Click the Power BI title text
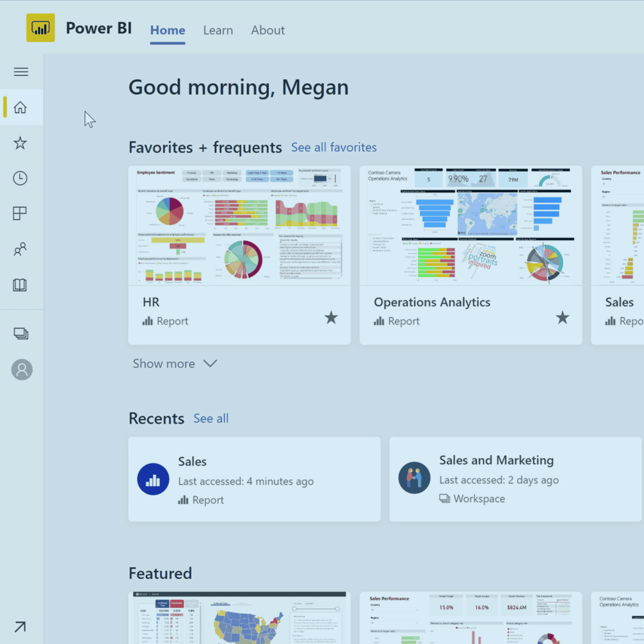 [99, 28]
